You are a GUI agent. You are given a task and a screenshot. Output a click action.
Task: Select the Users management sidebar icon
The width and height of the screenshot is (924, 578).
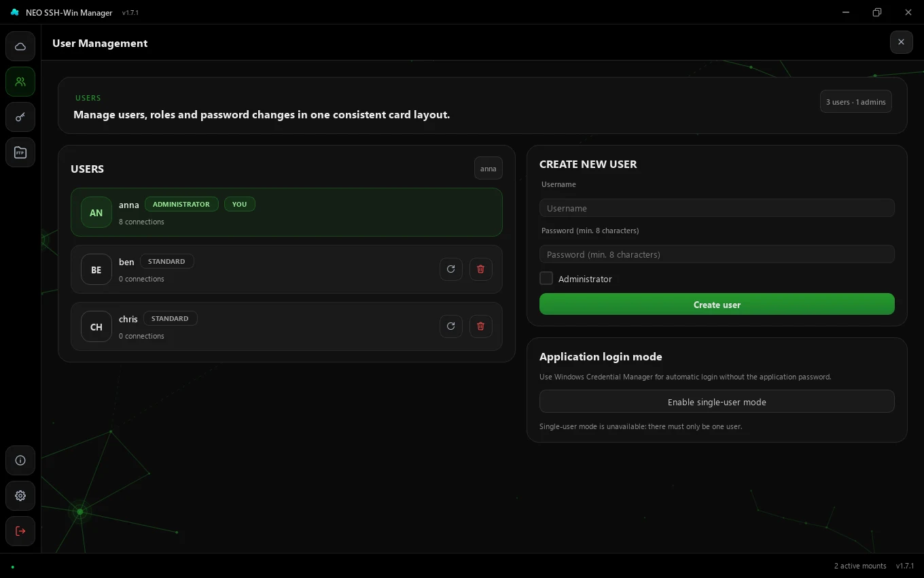pyautogui.click(x=20, y=82)
